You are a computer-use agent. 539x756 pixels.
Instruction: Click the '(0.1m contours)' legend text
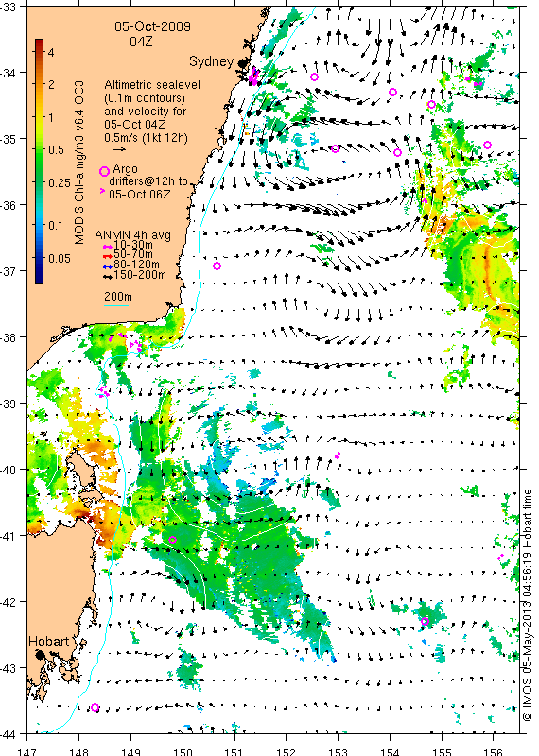145,98
